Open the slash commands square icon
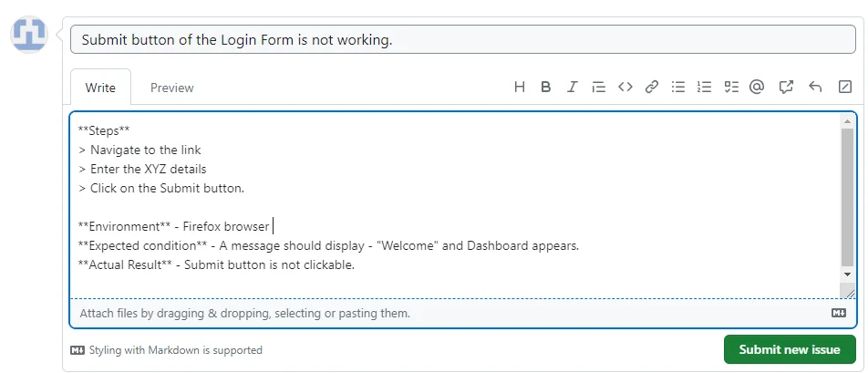This screenshot has width=868, height=373. pos(844,87)
